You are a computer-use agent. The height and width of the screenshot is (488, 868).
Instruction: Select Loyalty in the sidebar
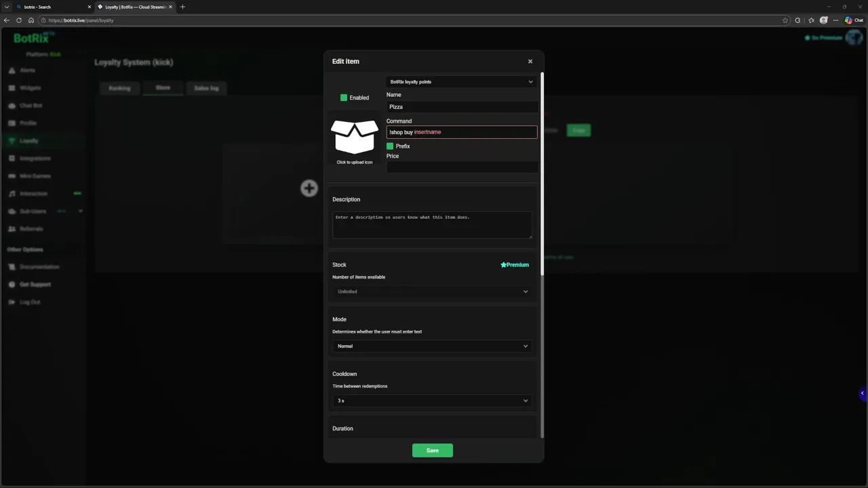point(28,141)
